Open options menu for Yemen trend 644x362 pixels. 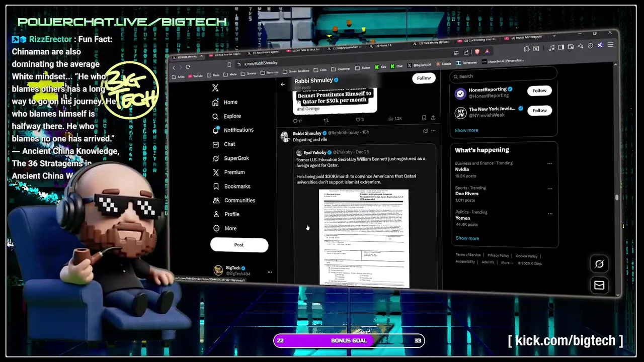(x=549, y=213)
